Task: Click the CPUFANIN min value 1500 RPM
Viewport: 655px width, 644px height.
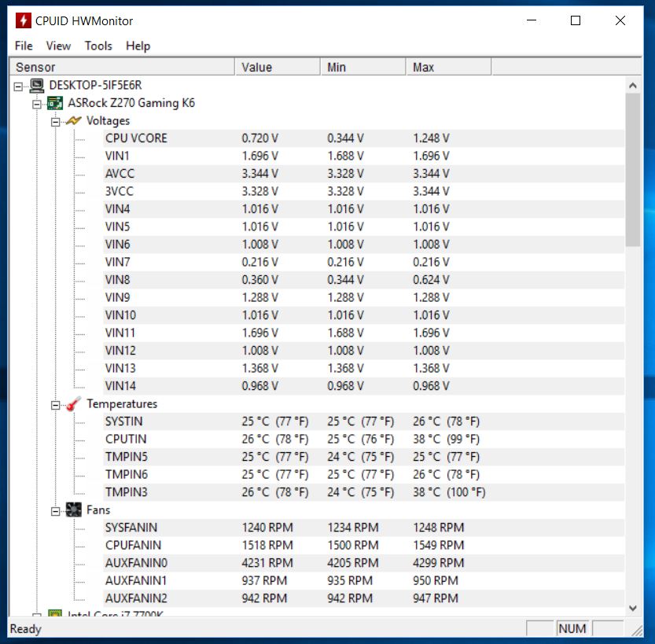Action: tap(353, 545)
